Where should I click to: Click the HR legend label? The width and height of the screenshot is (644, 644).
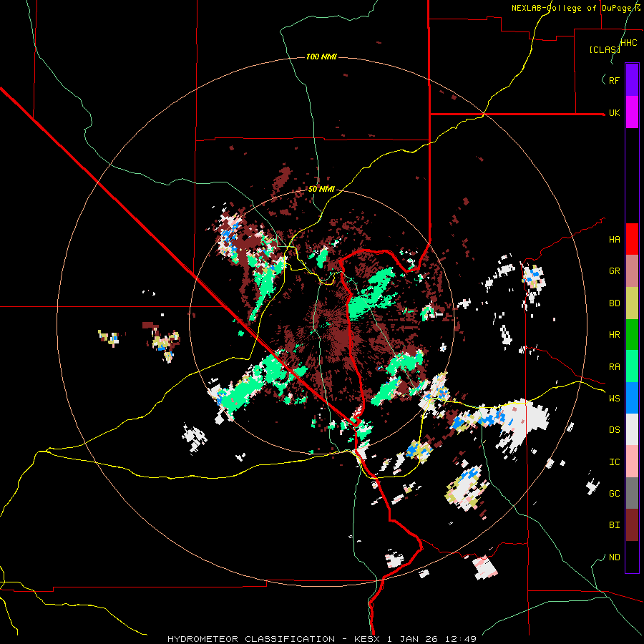[x=614, y=335]
